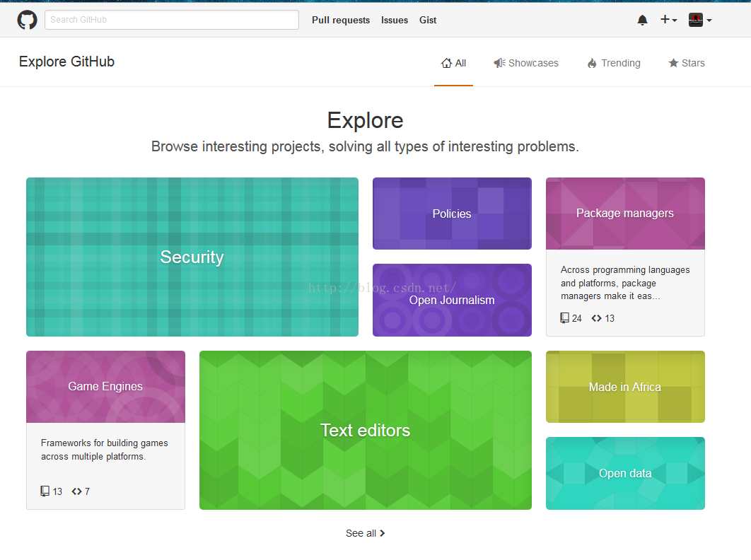
Task: Open the Gist link
Action: pos(428,21)
